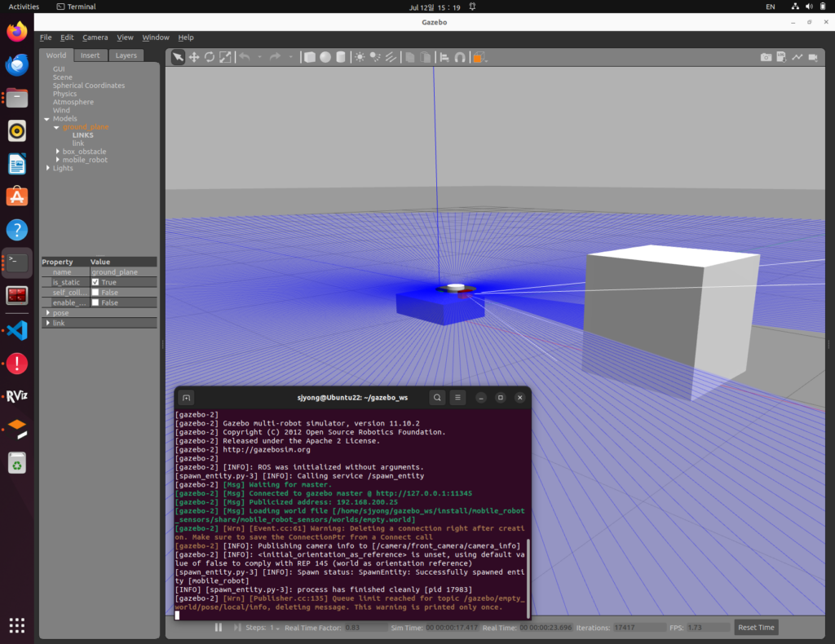Open the View menu
The width and height of the screenshot is (835, 644).
tap(125, 37)
